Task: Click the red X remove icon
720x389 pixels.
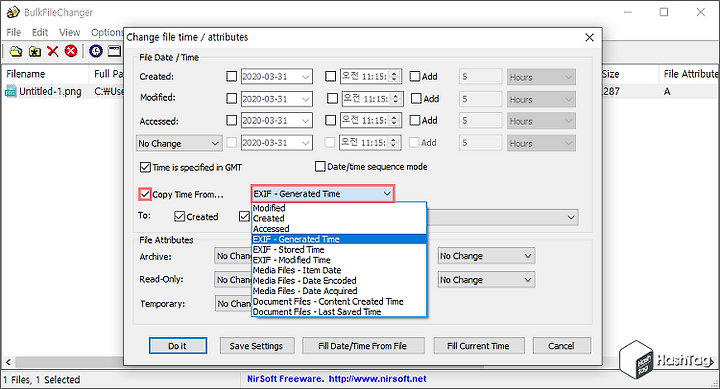Action: 53,51
